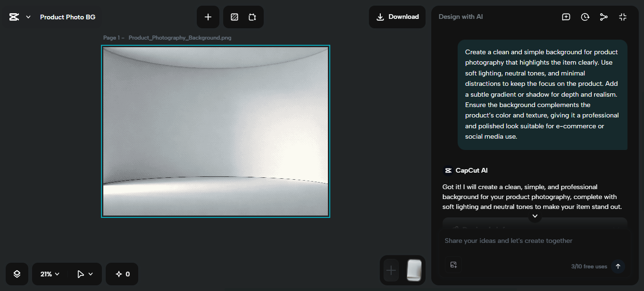Screen dimensions: 644x291
Task: Collapse the CapCut AI response with the chevron
Action: coord(535,216)
